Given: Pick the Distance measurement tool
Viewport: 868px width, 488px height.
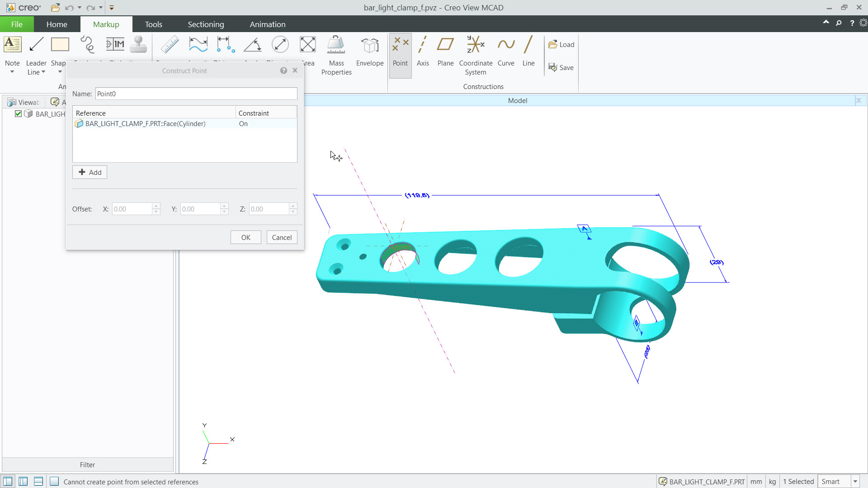Looking at the screenshot, I should click(x=226, y=45).
